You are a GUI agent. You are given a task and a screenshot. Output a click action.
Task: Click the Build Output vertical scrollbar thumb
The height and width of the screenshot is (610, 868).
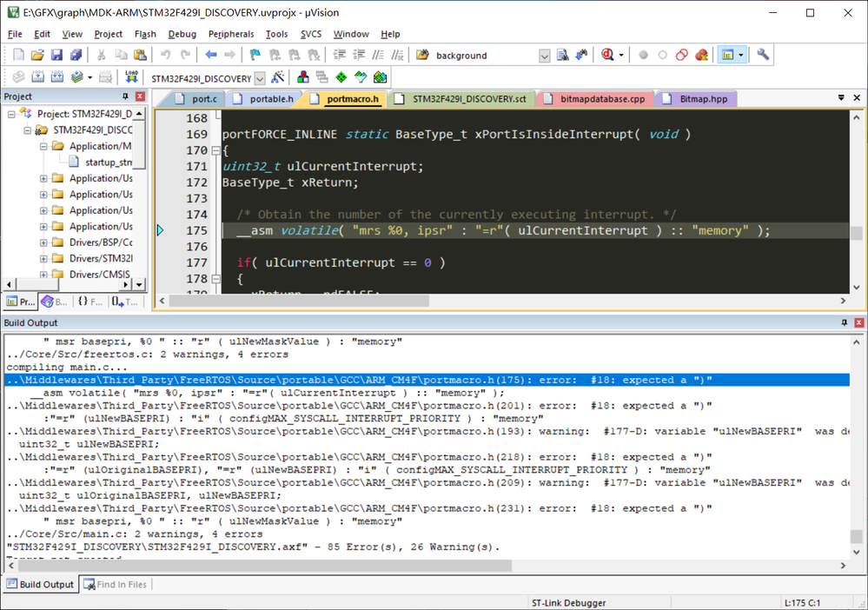point(857,537)
